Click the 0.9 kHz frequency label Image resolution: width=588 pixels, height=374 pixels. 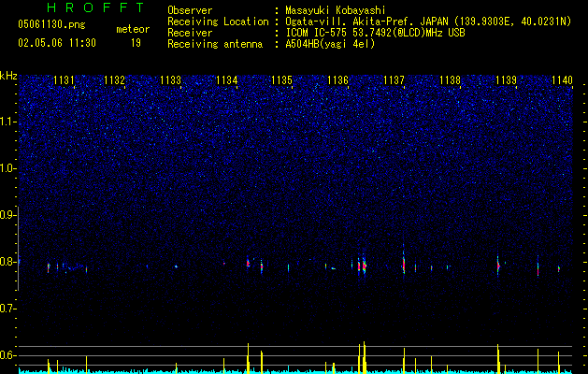(7, 215)
